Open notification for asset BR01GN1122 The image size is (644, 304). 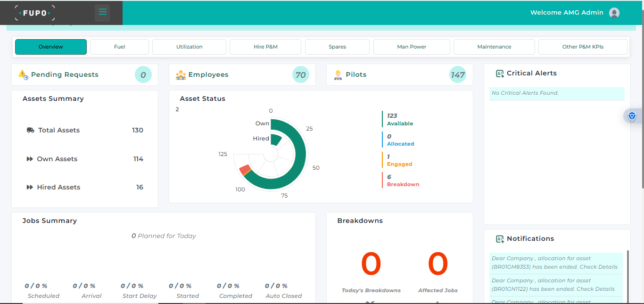click(x=556, y=285)
